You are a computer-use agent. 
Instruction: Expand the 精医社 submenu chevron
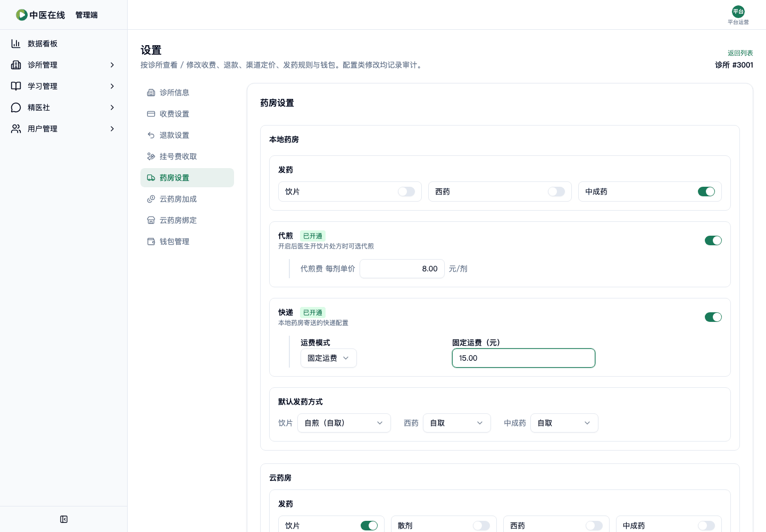click(x=112, y=107)
